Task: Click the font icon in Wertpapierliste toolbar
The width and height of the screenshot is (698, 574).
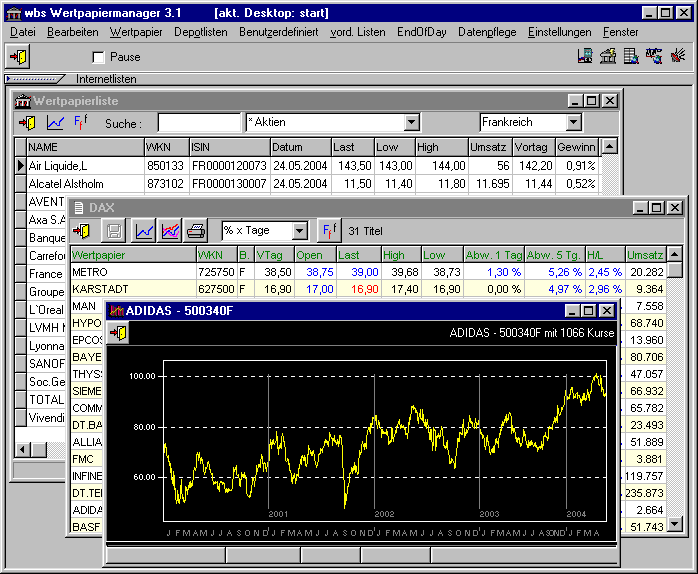Action: [81, 123]
